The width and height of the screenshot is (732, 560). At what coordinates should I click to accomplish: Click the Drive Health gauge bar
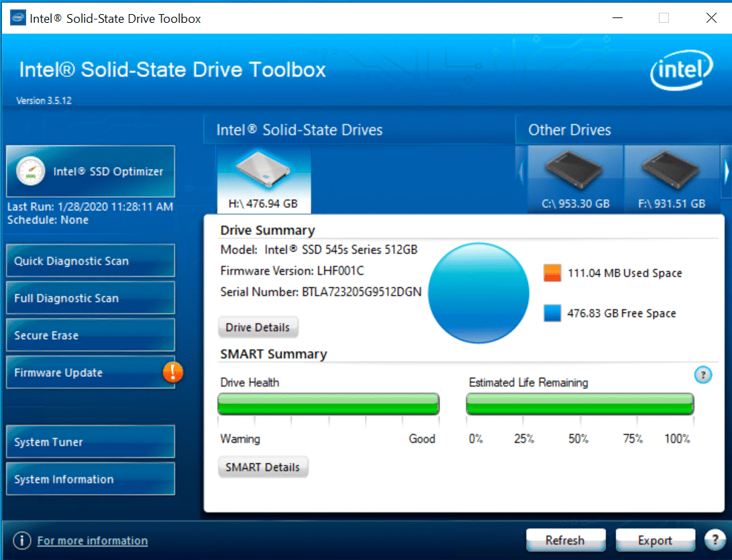click(x=328, y=404)
